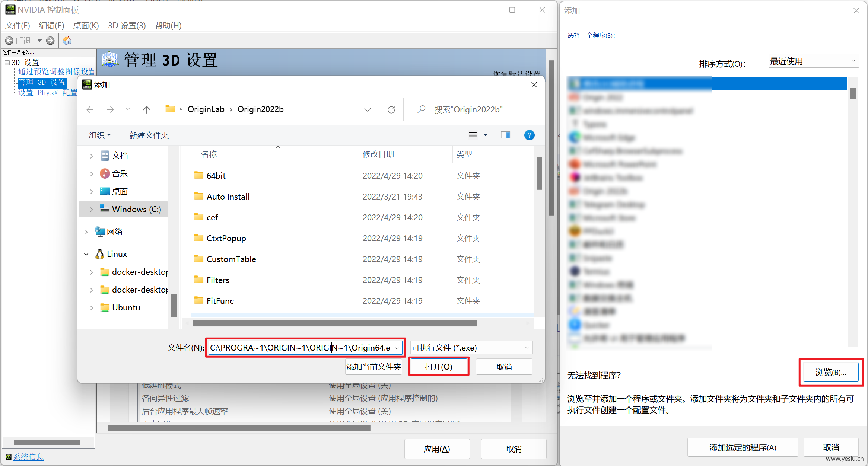Select the CustomTable folder icon
Viewport: 868px width, 466px height.
pos(199,259)
